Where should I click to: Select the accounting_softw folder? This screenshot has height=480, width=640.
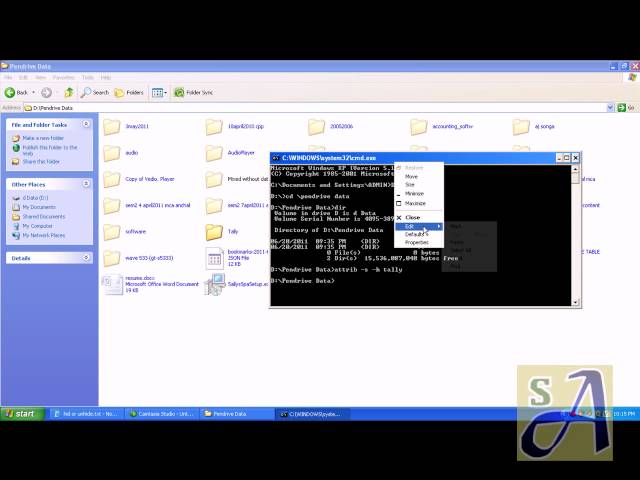[x=442, y=127]
